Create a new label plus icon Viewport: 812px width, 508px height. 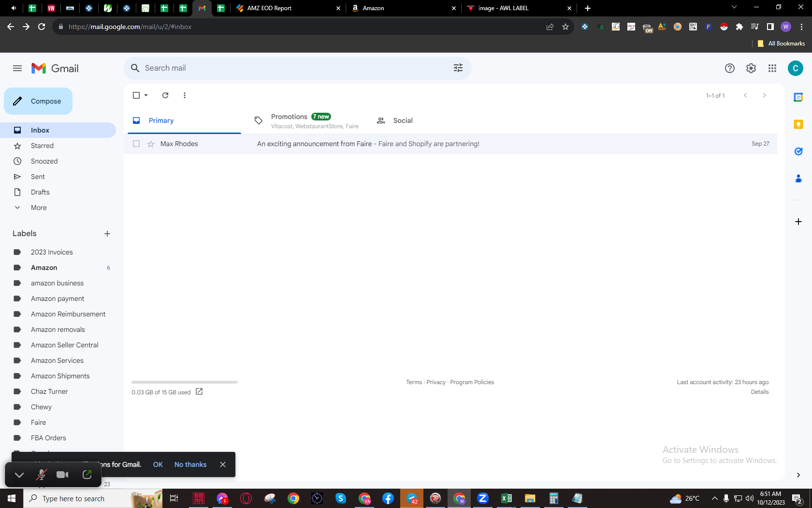point(107,234)
